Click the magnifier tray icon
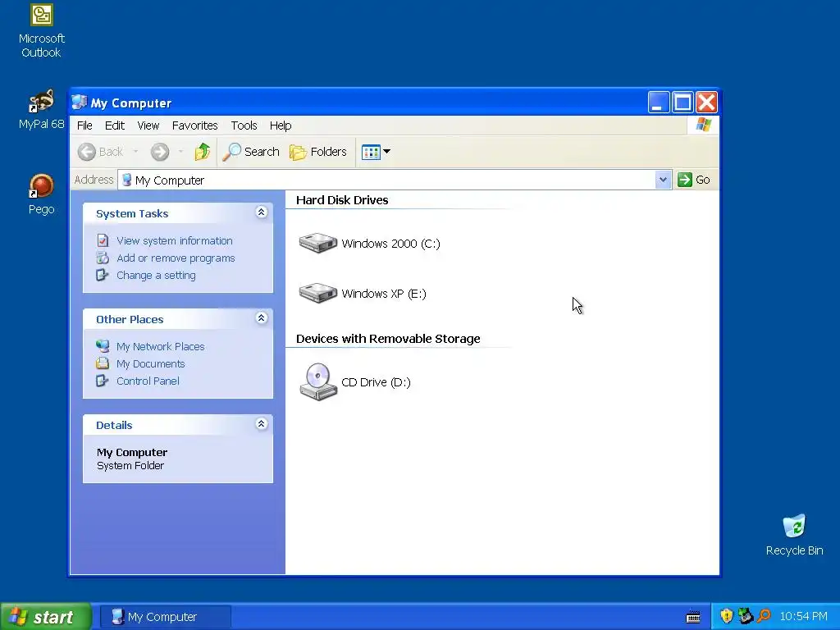 pyautogui.click(x=764, y=616)
